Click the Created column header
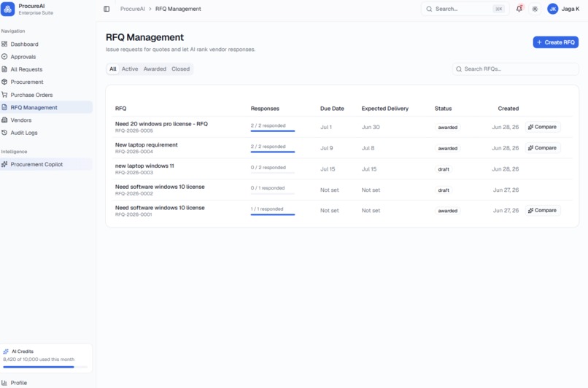The image size is (588, 388). pos(508,109)
